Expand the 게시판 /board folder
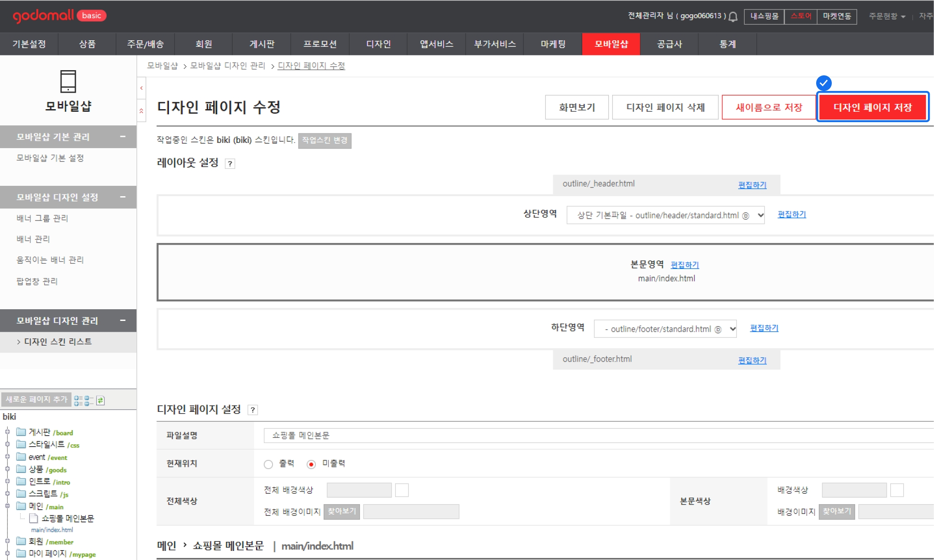 click(7, 432)
